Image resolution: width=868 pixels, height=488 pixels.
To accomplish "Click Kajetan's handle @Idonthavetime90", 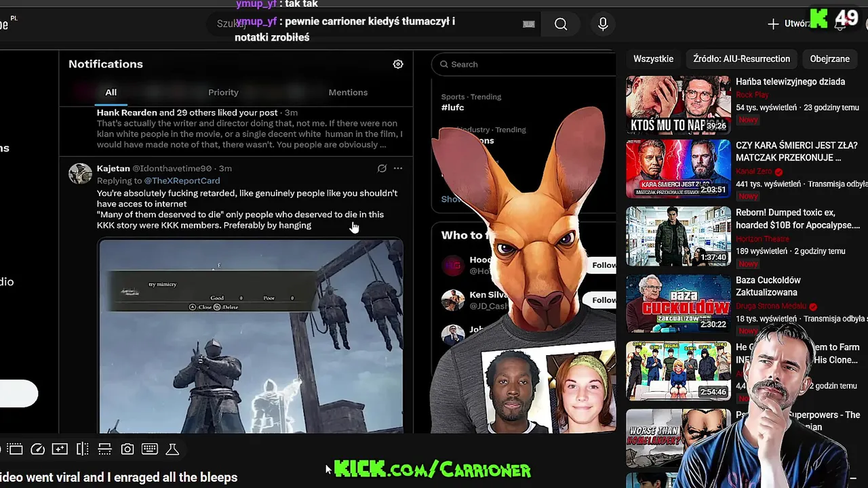I will tap(172, 168).
